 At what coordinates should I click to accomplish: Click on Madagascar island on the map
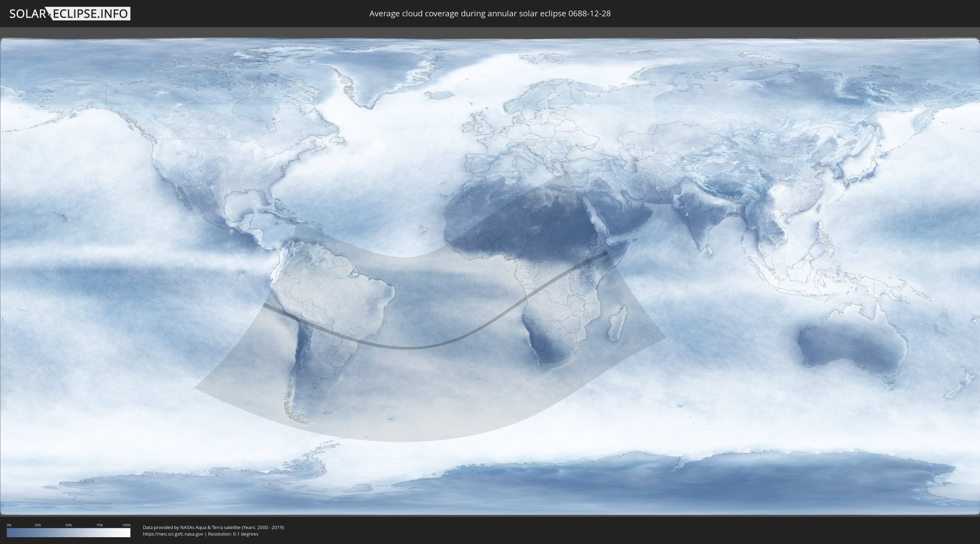(617, 324)
